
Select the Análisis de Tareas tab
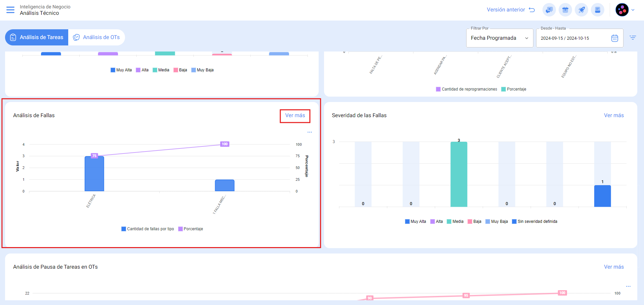coord(37,37)
